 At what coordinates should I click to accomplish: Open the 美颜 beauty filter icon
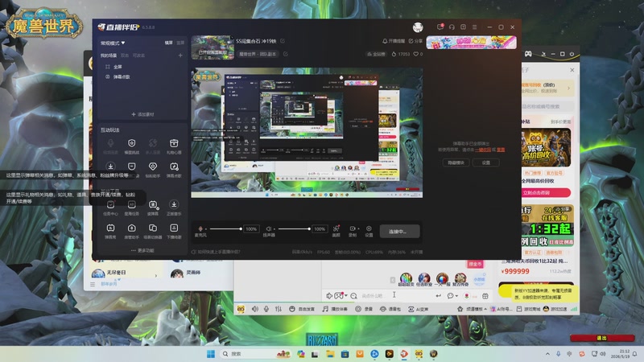(336, 231)
